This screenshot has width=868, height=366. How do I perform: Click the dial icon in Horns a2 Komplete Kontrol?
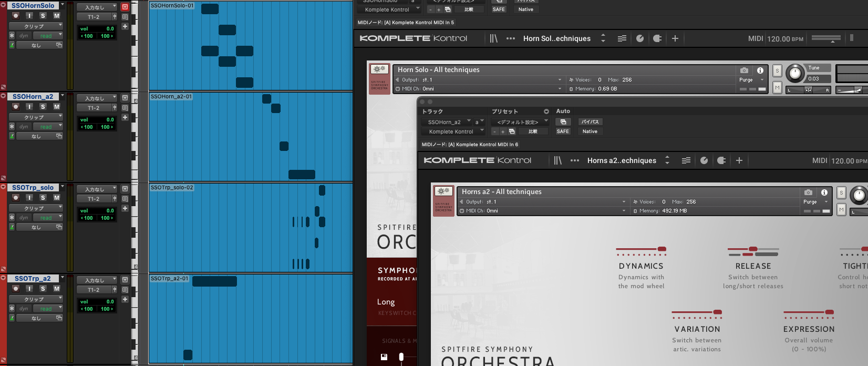(x=704, y=160)
